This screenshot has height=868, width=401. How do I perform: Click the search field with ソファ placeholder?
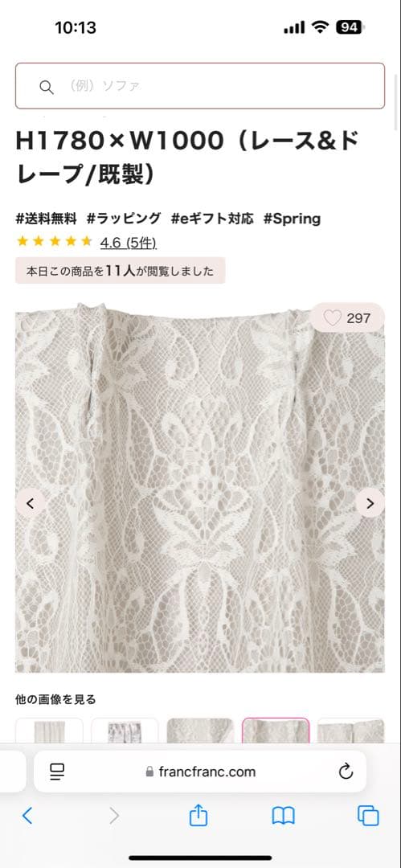200,86
